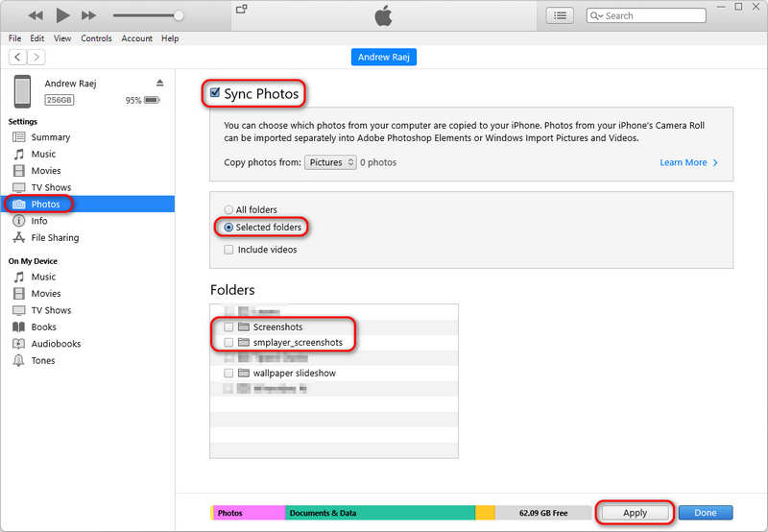Open File Sharing in the sidebar
The width and height of the screenshot is (768, 532).
pyautogui.click(x=55, y=237)
